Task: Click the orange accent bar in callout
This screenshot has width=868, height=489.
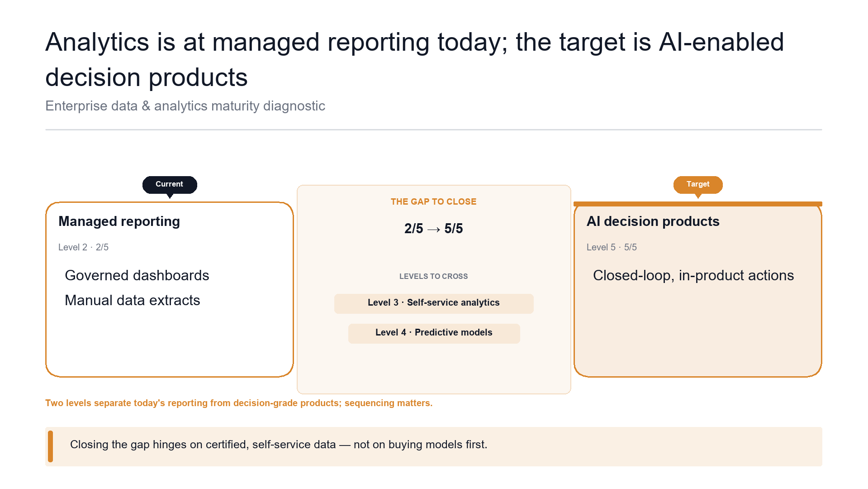Action: 50,446
